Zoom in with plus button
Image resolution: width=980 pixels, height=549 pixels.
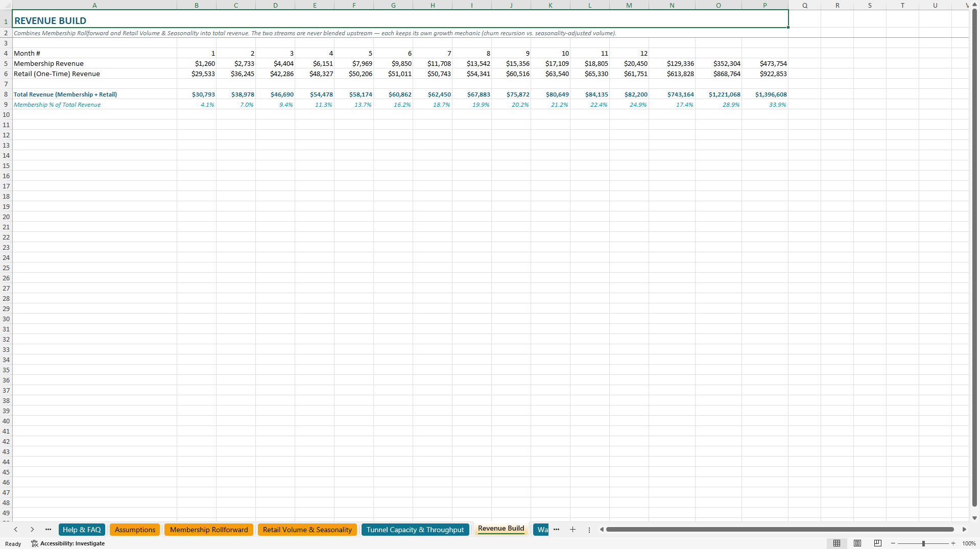coord(953,543)
